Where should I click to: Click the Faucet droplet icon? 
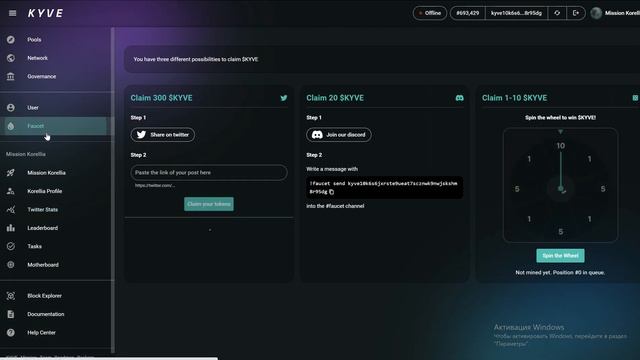click(x=11, y=126)
